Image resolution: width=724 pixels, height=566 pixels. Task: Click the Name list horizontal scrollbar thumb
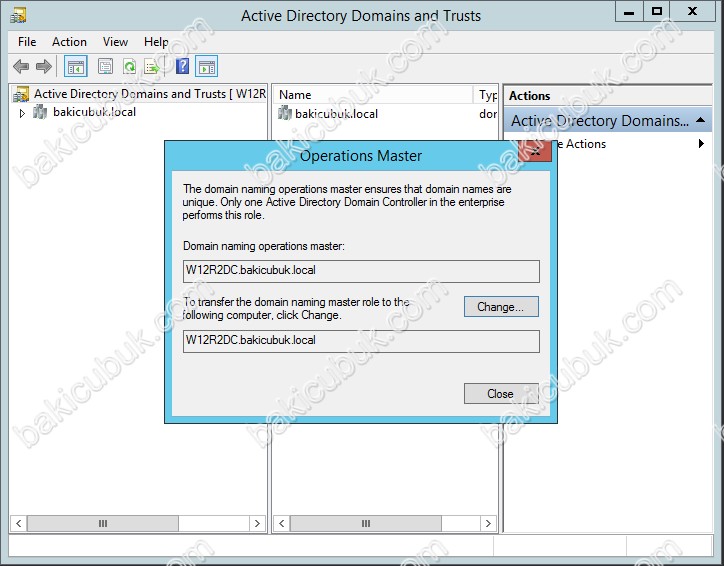point(366,524)
